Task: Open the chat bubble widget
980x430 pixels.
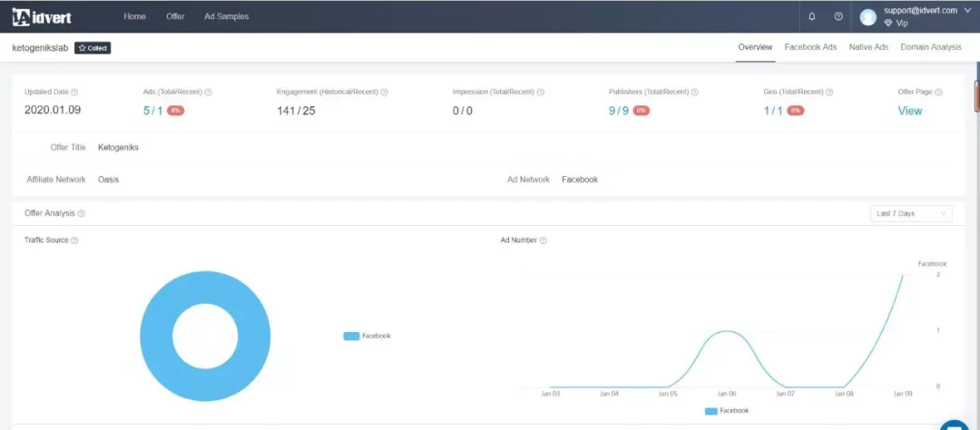Action: point(955,425)
